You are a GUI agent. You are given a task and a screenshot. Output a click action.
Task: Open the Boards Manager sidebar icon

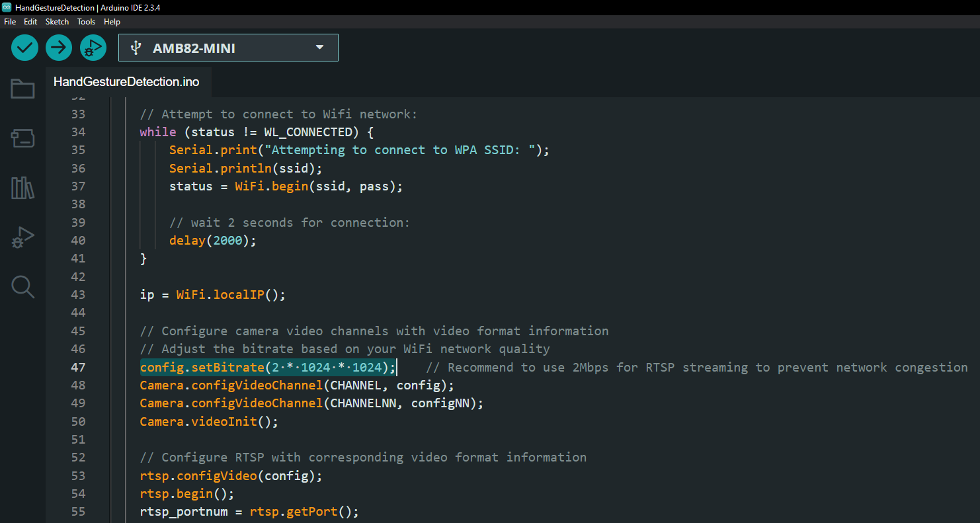22,138
